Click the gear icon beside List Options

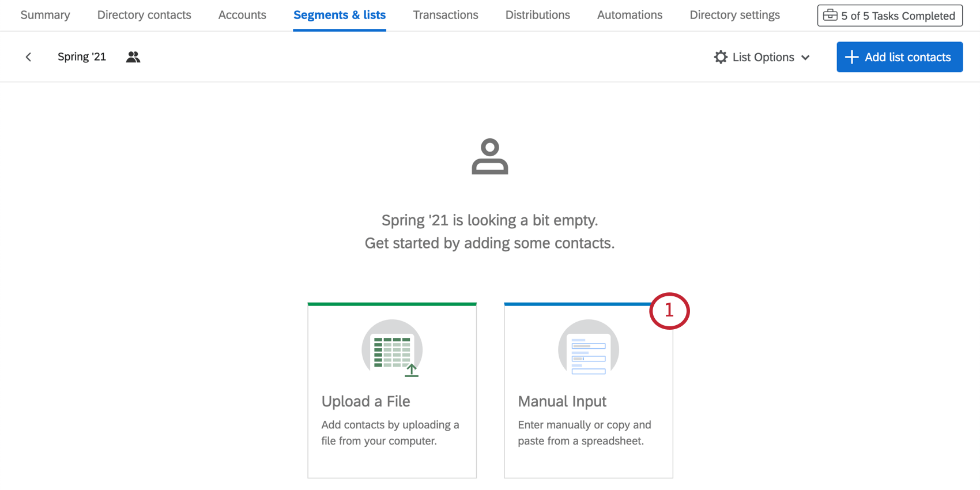coord(721,56)
